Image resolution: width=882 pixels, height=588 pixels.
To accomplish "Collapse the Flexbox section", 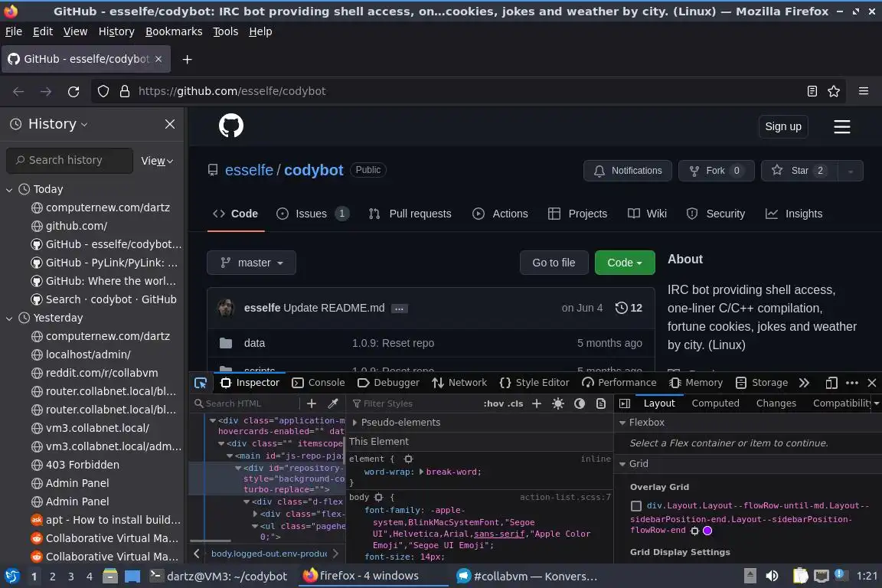I will click(622, 423).
